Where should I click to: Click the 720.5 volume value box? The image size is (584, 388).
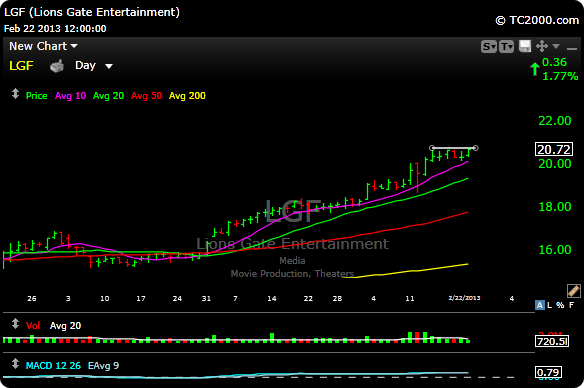[x=552, y=341]
